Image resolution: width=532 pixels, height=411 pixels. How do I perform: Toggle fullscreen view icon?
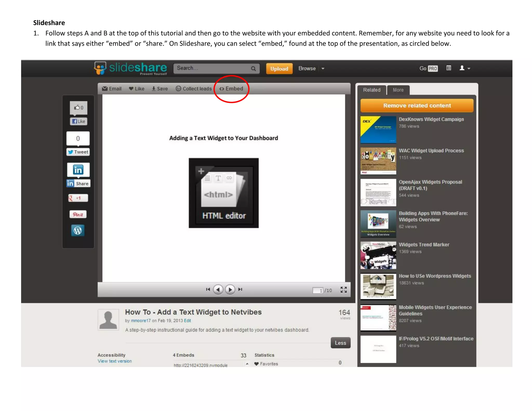point(344,290)
